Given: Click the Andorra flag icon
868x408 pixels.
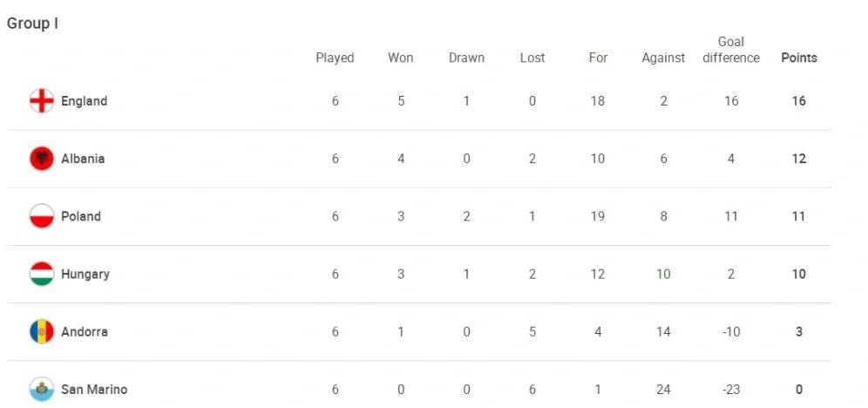Looking at the screenshot, I should click(x=42, y=331).
